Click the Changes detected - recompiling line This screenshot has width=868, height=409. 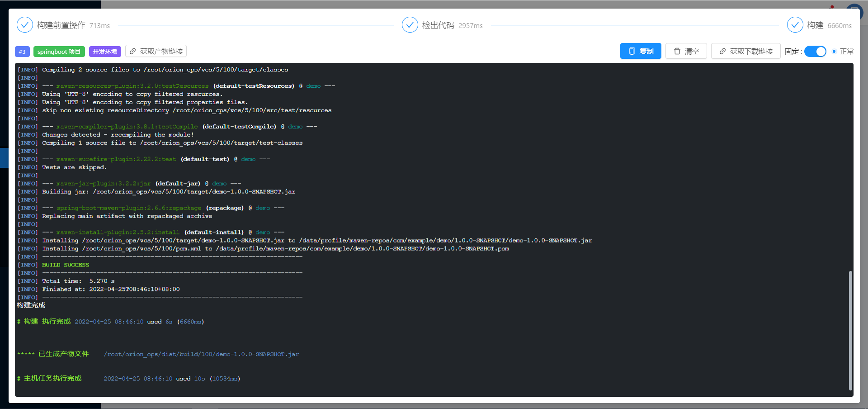point(106,135)
